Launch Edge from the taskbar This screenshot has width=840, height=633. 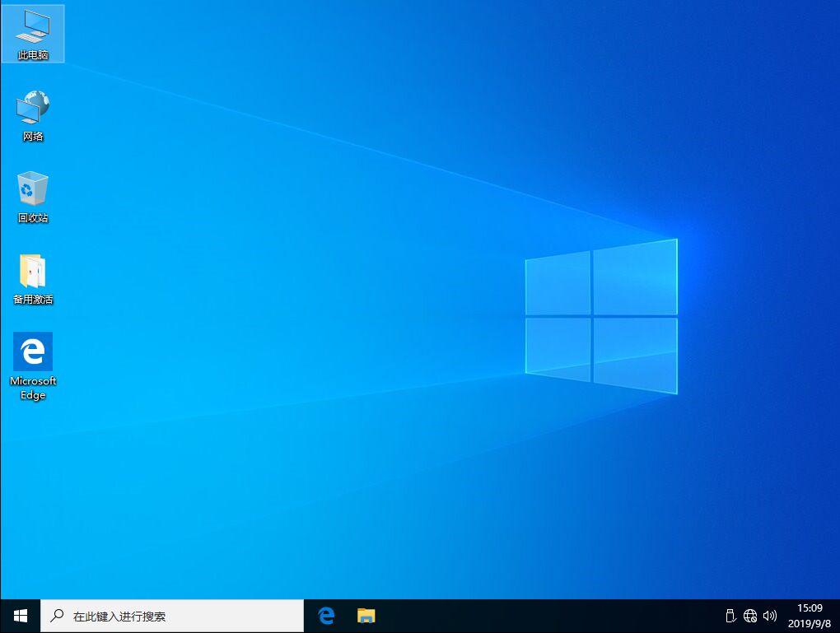(326, 616)
